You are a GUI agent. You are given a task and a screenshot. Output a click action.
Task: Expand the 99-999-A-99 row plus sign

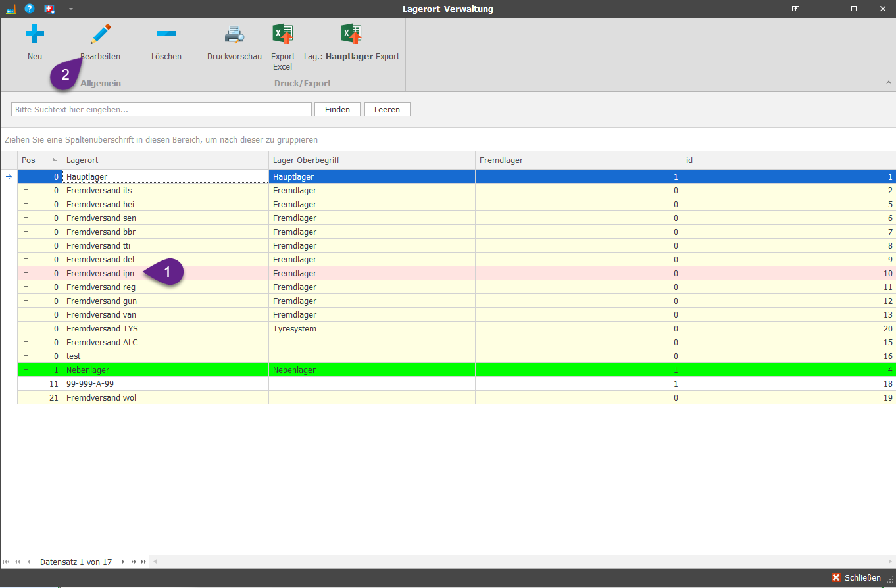26,383
